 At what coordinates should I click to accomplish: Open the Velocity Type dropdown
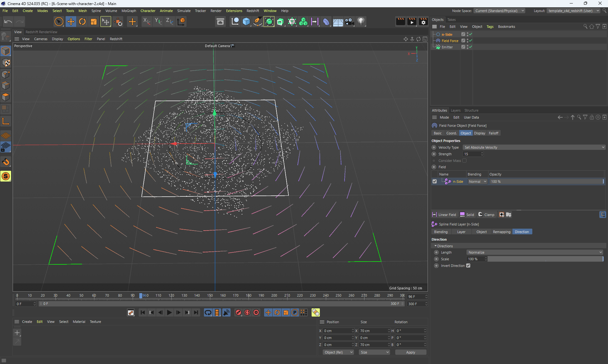534,147
